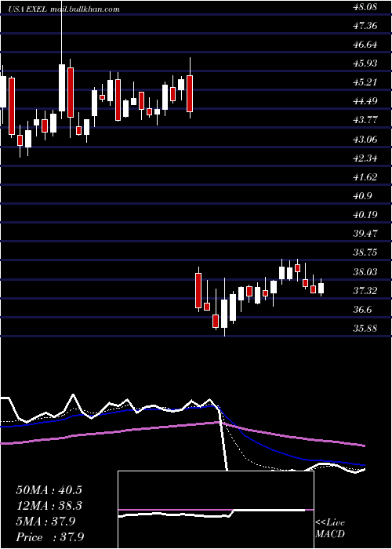Click the 40.9 price axis label
The height and width of the screenshot is (549, 392).
(x=363, y=196)
